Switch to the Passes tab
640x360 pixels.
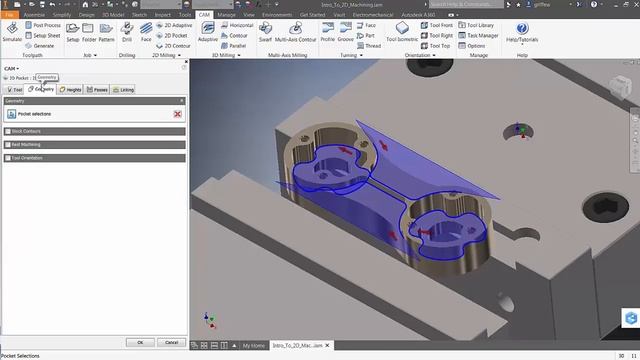(97, 89)
